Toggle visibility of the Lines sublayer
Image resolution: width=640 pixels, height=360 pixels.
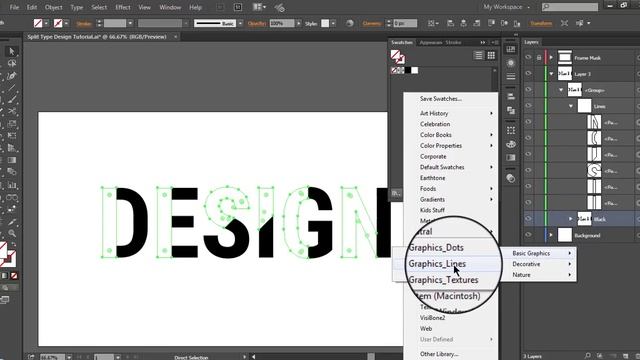pyautogui.click(x=529, y=106)
